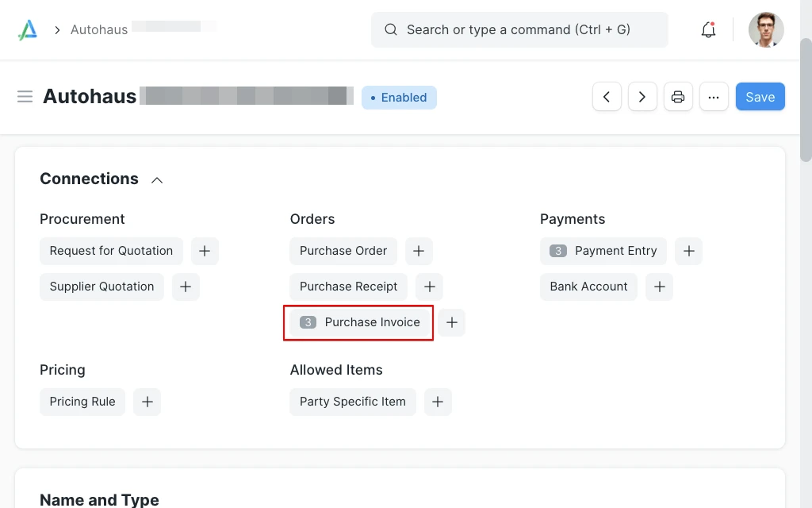
Task: Add new Bank Account plus icon
Action: [659, 287]
